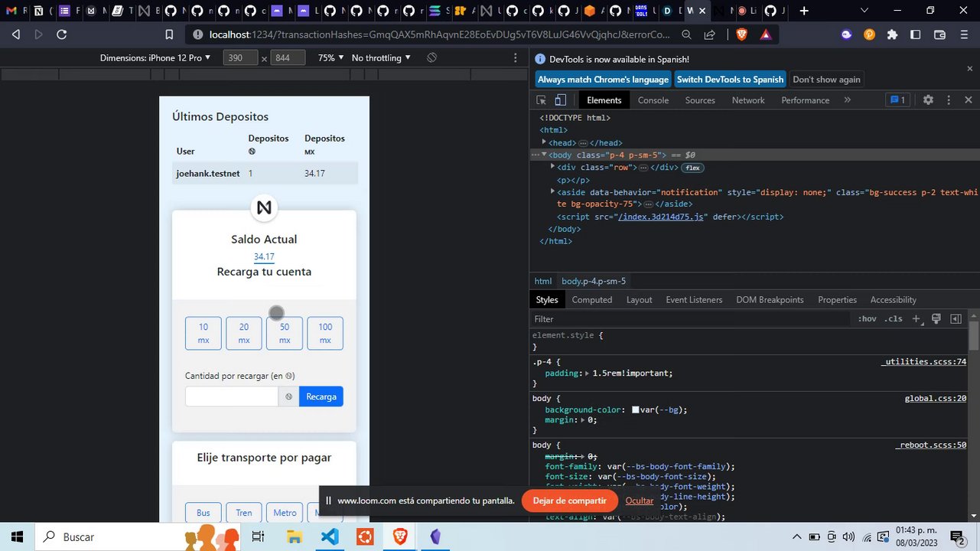Viewport: 980px width, 551px height.
Task: Switch to the Console tab
Action: click(x=653, y=100)
